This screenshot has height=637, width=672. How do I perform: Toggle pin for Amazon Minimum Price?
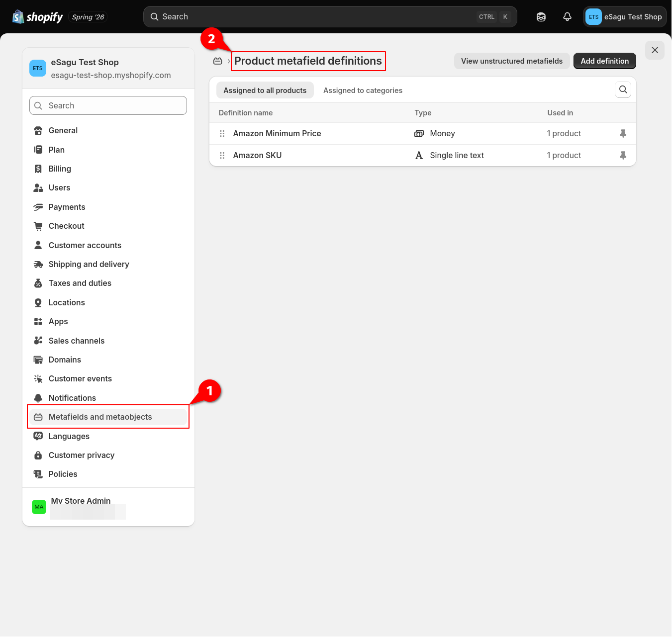623,134
